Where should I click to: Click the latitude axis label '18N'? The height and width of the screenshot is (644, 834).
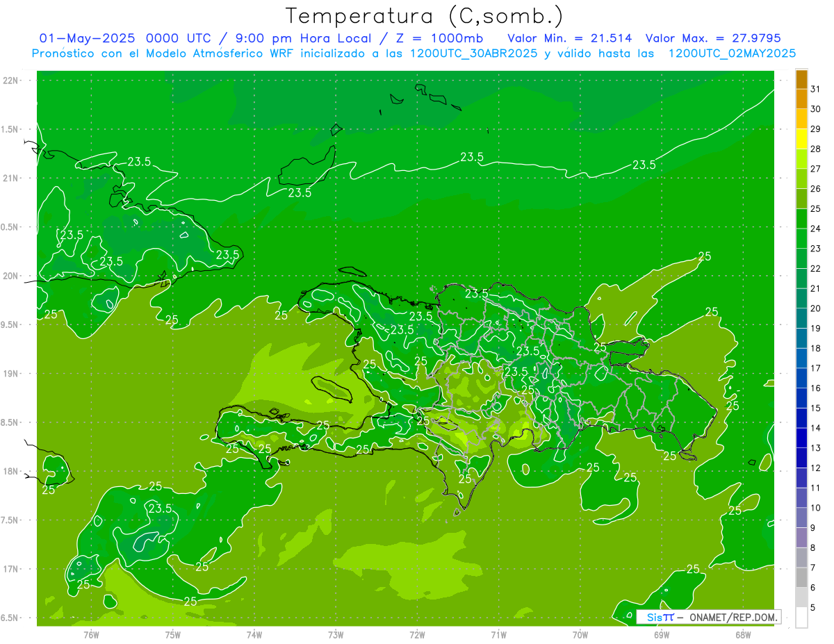pos(12,472)
